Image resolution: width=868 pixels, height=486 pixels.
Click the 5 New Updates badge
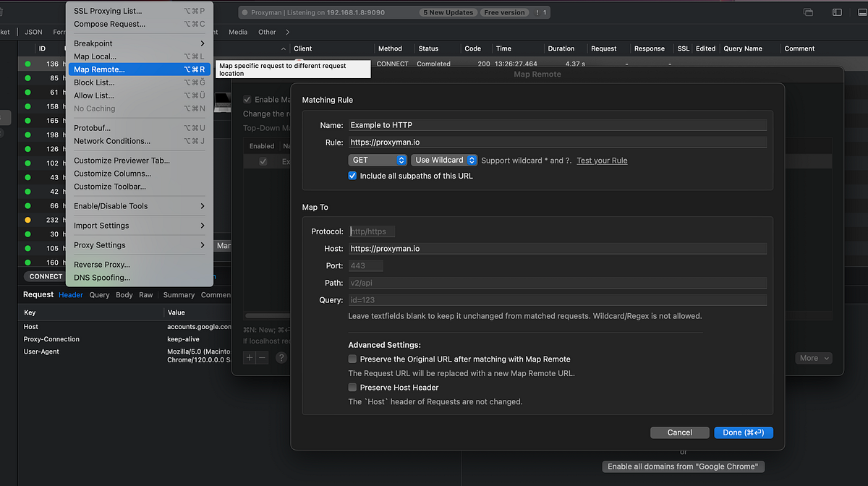[x=450, y=12]
